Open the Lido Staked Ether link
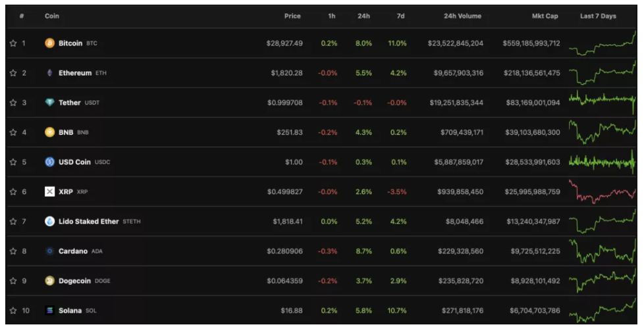The image size is (644, 331). [89, 222]
